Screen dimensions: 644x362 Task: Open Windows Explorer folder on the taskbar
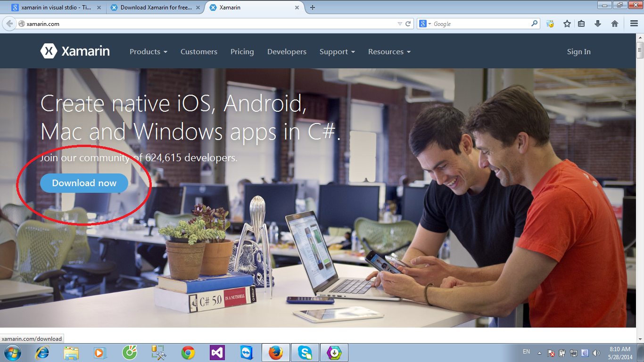pyautogui.click(x=71, y=353)
